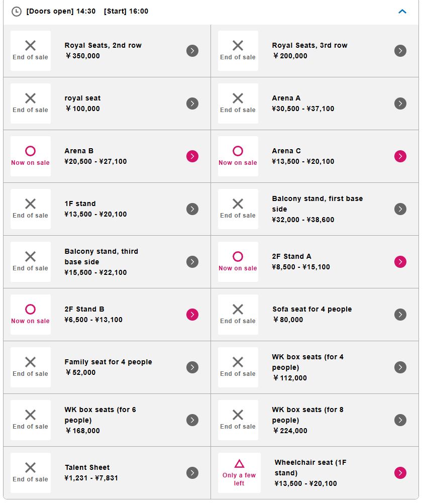Screen dimensions: 423x504
Task: Click gray arrow for Talent Sheet
Action: [192, 473]
